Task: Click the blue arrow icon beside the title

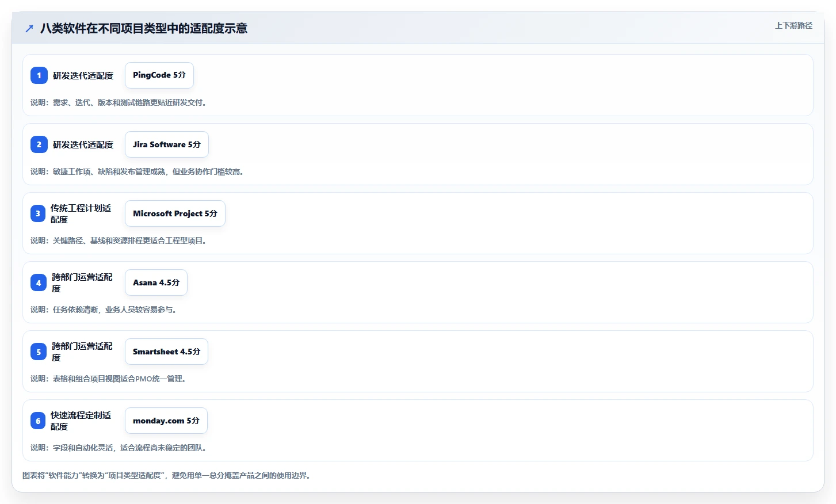Action: [29, 28]
